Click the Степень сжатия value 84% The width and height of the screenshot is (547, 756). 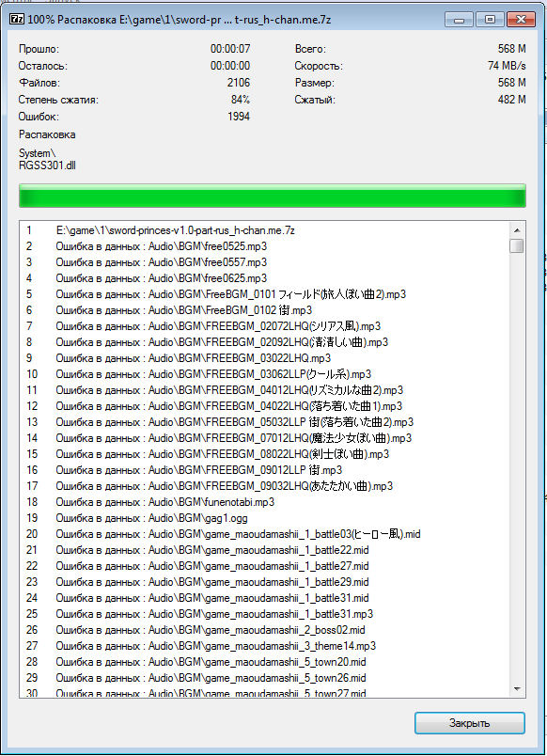pyautogui.click(x=241, y=100)
